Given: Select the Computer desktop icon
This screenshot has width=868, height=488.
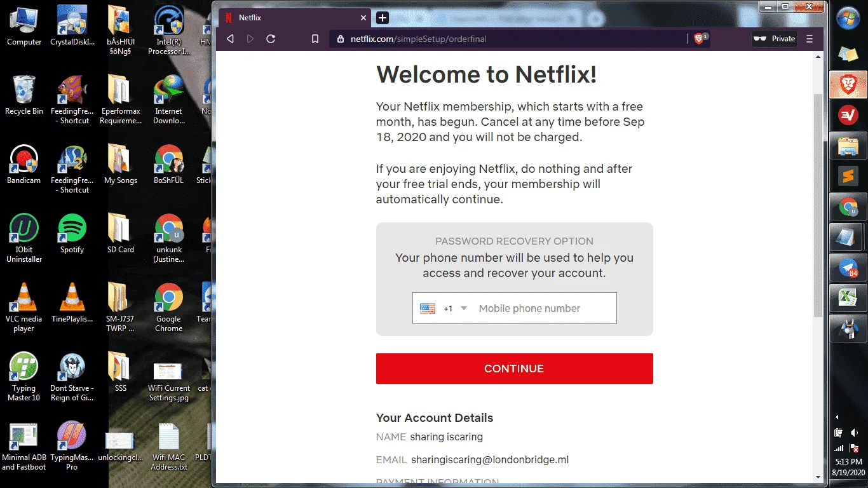Looking at the screenshot, I should pos(24,27).
